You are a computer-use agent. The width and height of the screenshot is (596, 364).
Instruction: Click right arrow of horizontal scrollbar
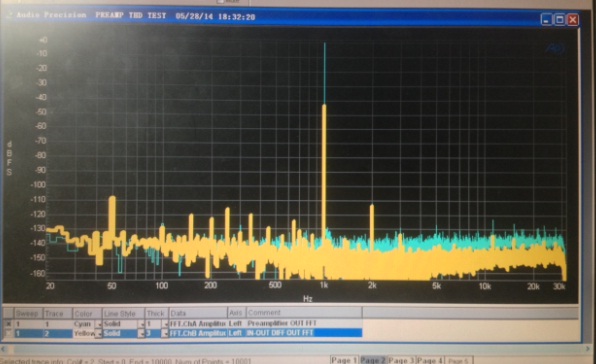pyautogui.click(x=588, y=348)
